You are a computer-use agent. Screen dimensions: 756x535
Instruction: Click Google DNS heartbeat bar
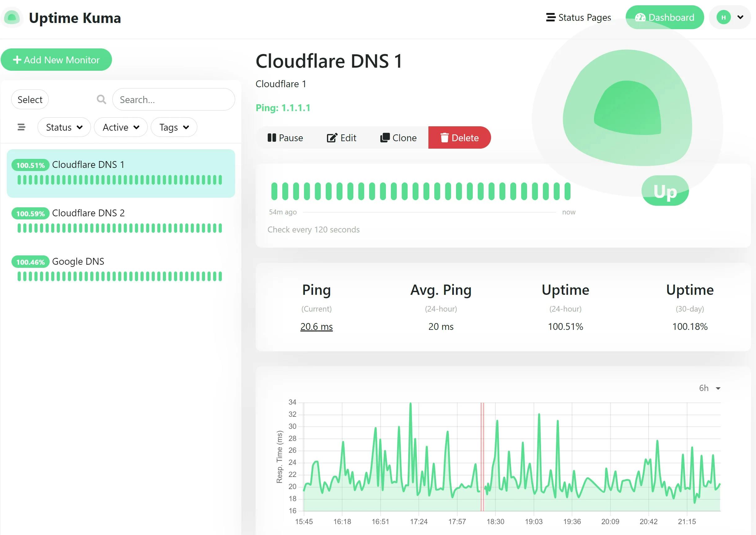[120, 276]
